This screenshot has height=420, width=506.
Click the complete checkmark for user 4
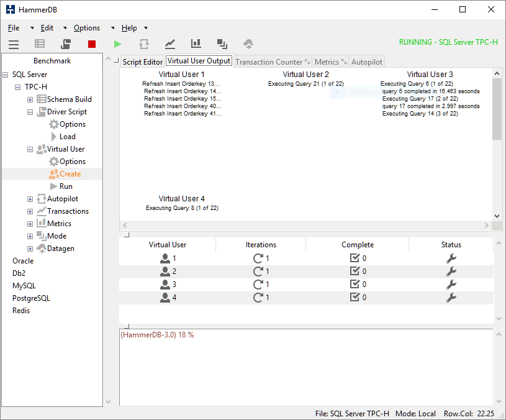(x=355, y=297)
